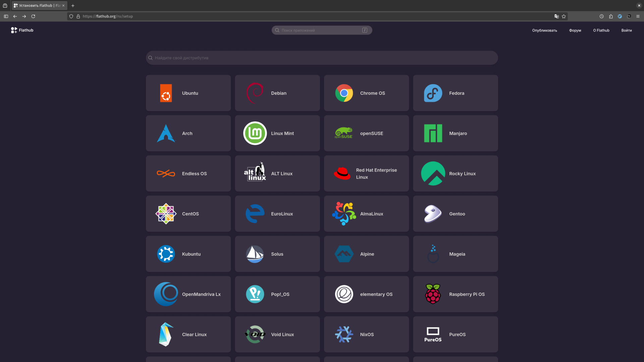Open the tracking protection shield
Screen dimensions: 644x362
pos(71,16)
